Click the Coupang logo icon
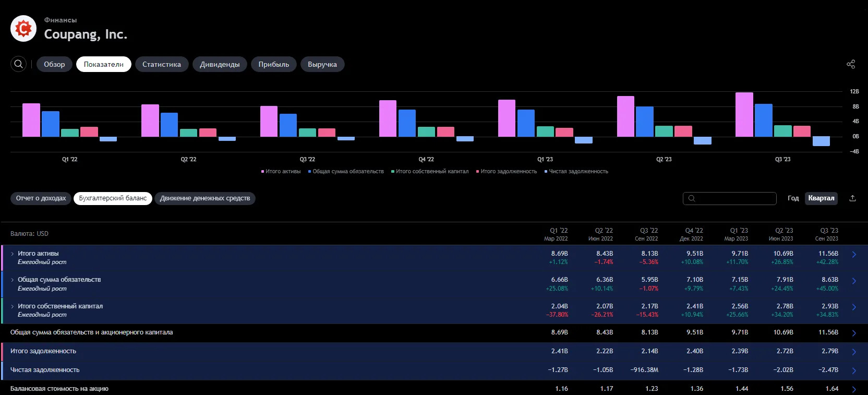Image resolution: width=868 pixels, height=395 pixels. [23, 28]
